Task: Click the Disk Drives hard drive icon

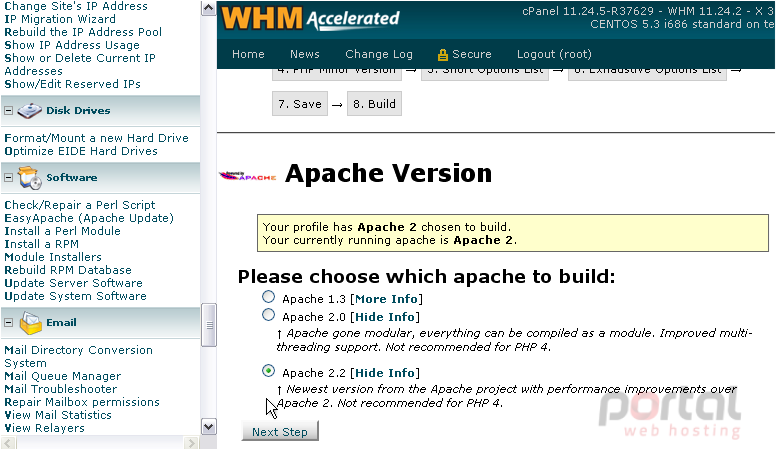Action: [x=30, y=111]
